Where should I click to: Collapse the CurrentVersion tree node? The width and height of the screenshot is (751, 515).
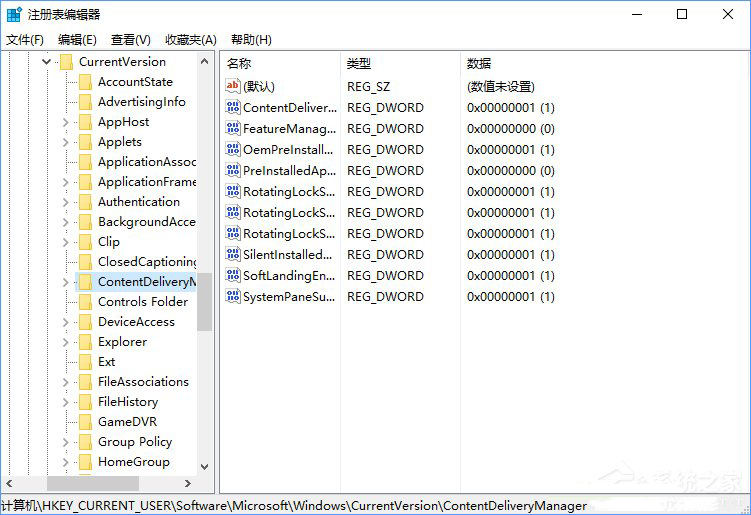click(46, 61)
